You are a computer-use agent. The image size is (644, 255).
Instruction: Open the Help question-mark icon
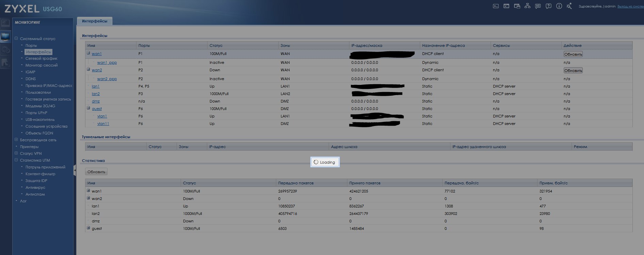[548, 6]
